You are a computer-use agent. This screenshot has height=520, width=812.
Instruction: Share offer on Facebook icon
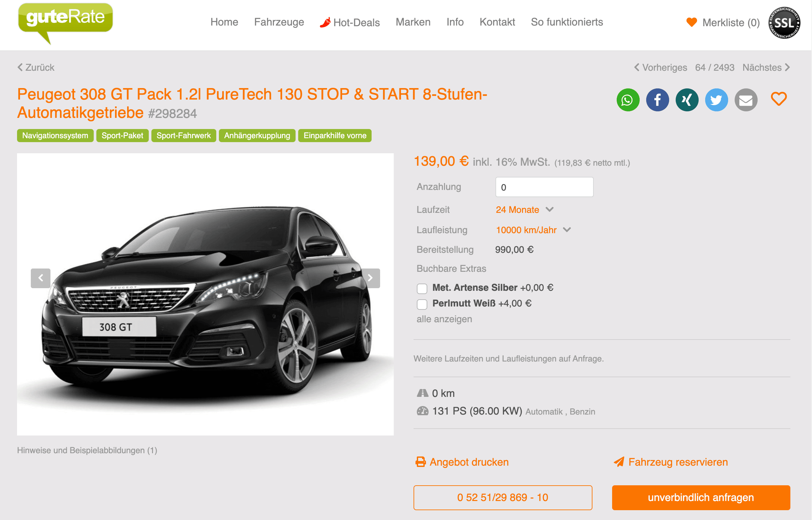pos(657,100)
